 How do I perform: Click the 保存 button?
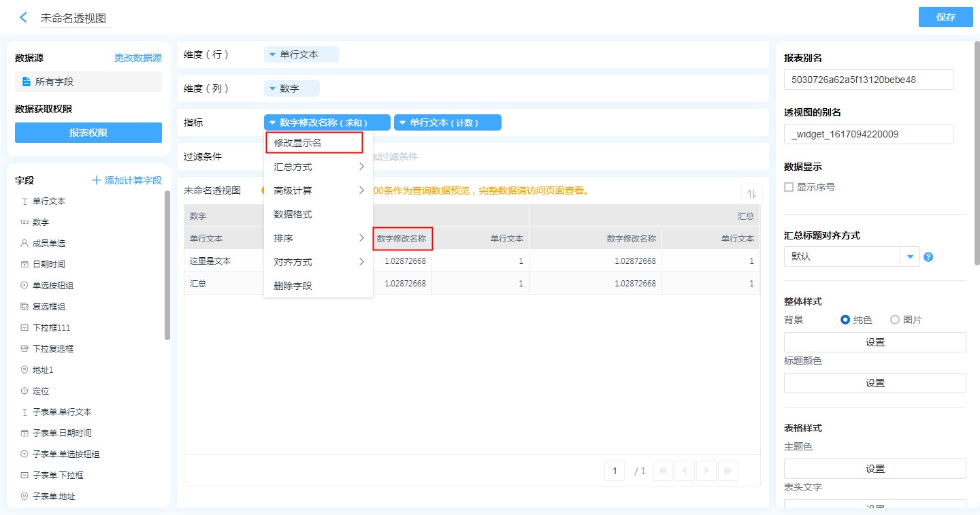click(x=945, y=17)
